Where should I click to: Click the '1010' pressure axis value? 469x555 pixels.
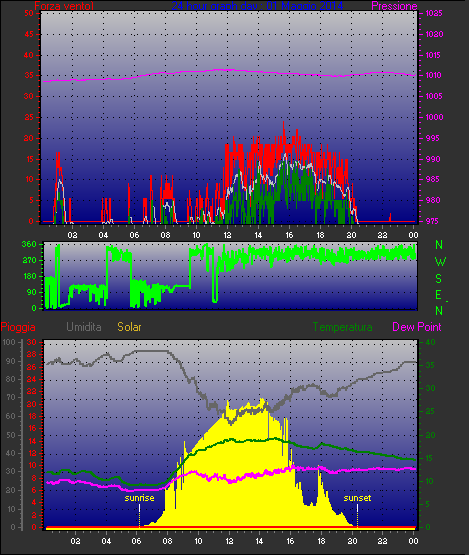click(x=434, y=75)
